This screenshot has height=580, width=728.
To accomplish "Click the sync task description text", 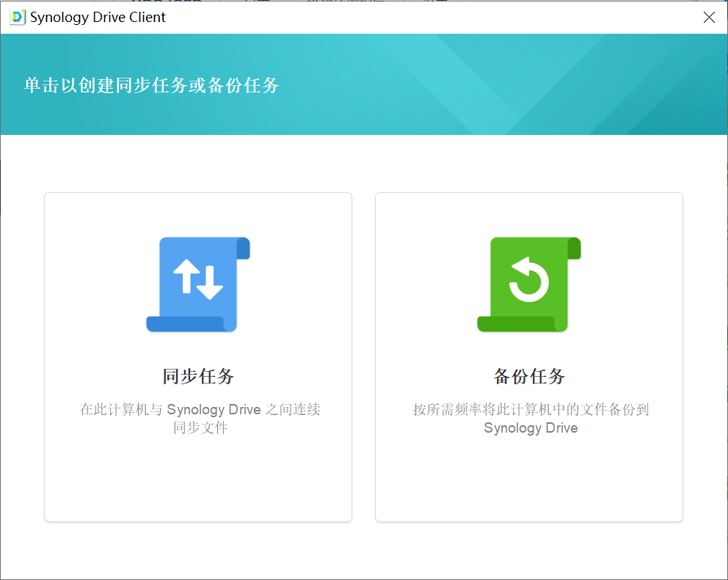I will 200,418.
